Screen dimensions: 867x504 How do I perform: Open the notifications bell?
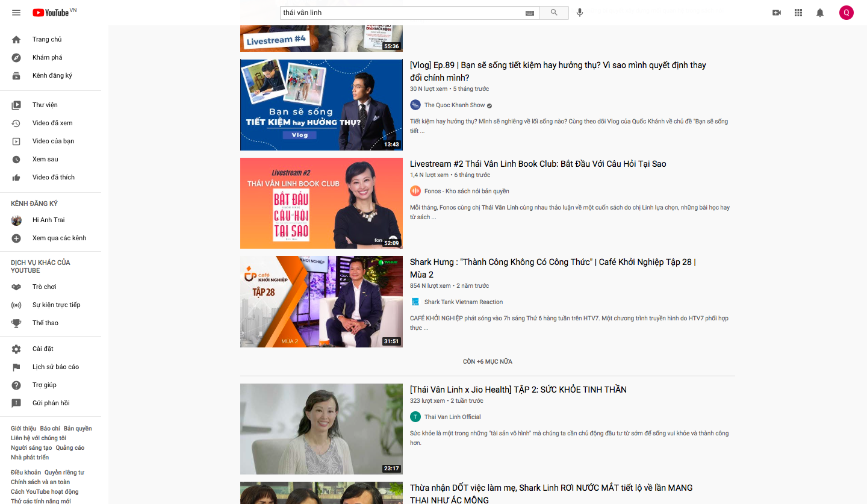coord(820,13)
